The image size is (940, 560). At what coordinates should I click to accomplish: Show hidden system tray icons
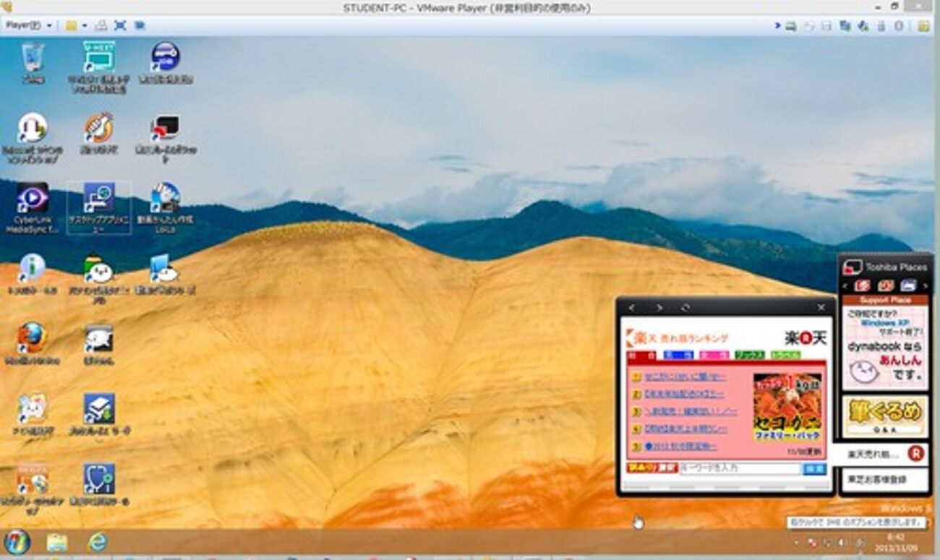pos(797,542)
